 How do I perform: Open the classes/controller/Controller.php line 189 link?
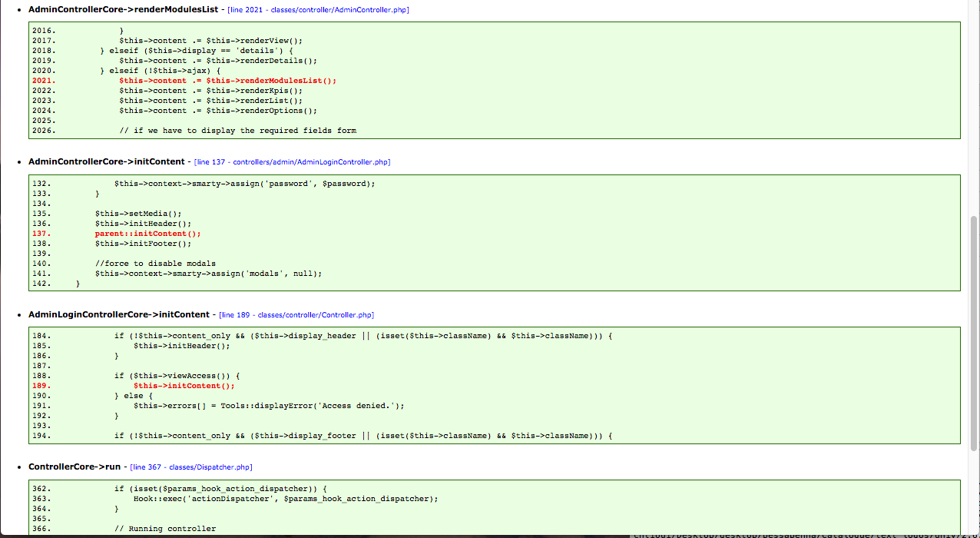[x=296, y=314]
